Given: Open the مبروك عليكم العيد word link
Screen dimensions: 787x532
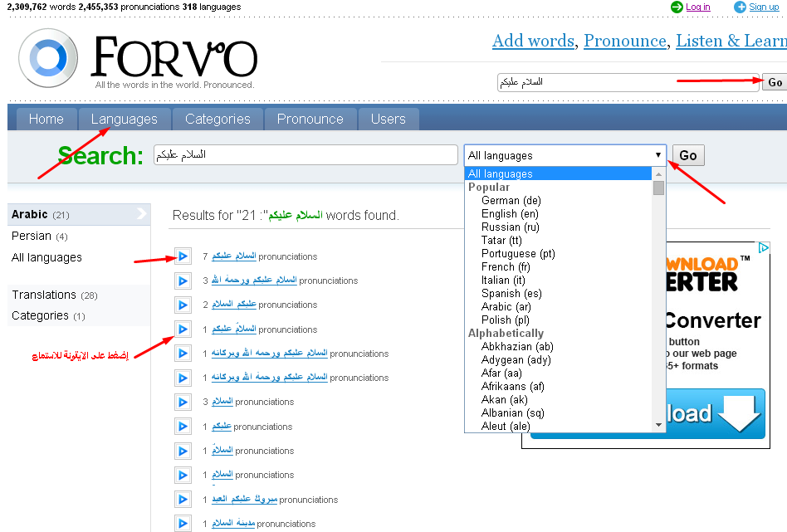Looking at the screenshot, I should (x=244, y=499).
